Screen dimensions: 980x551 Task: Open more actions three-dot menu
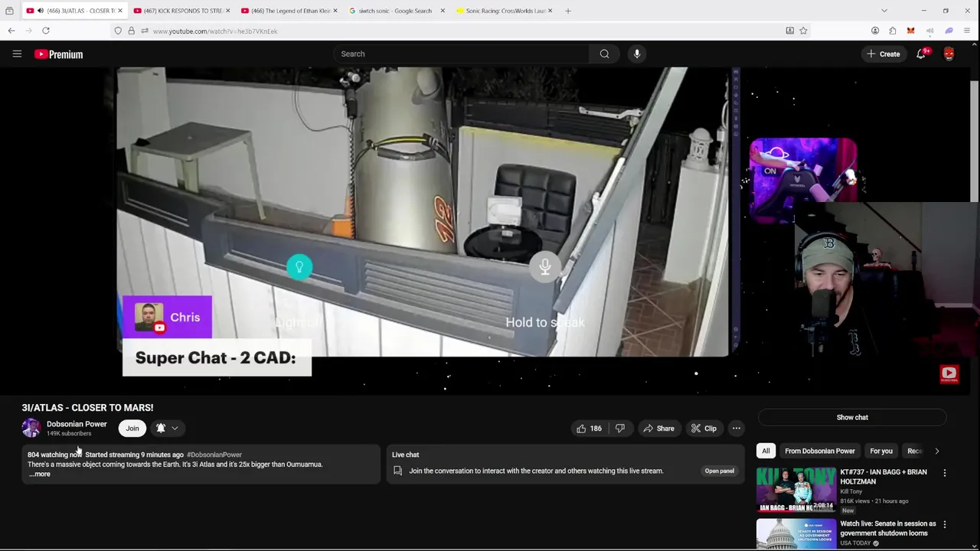click(x=736, y=429)
